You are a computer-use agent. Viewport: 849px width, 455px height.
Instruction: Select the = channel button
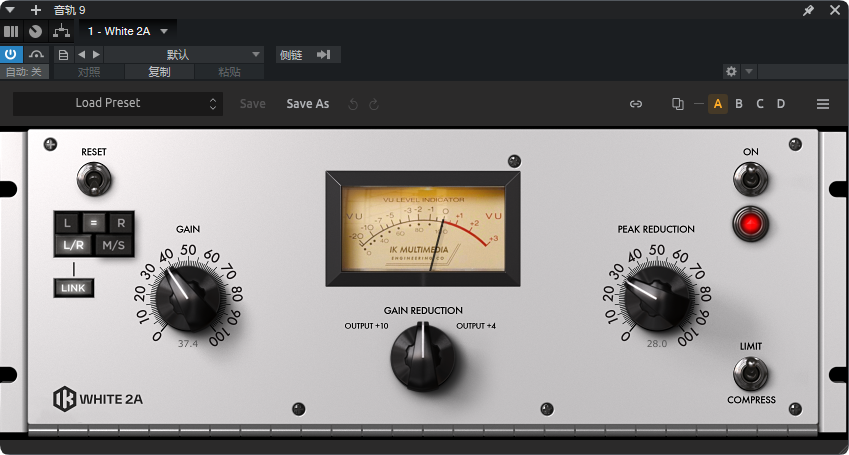(94, 223)
